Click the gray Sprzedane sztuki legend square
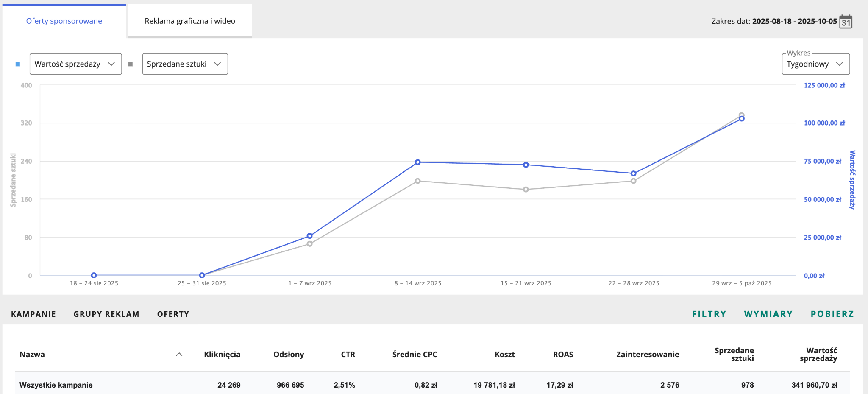This screenshot has height=394, width=868. tap(131, 64)
